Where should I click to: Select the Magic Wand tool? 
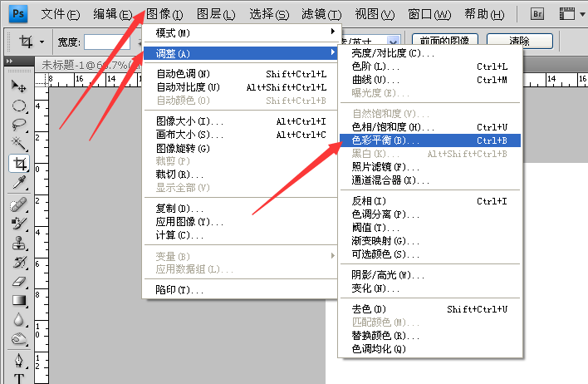19,144
